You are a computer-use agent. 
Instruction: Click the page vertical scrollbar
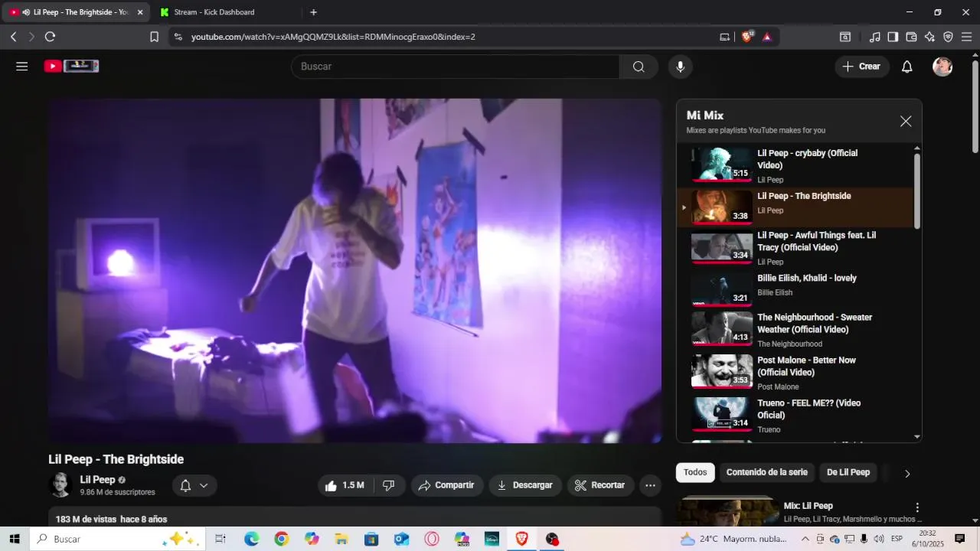[975, 107]
